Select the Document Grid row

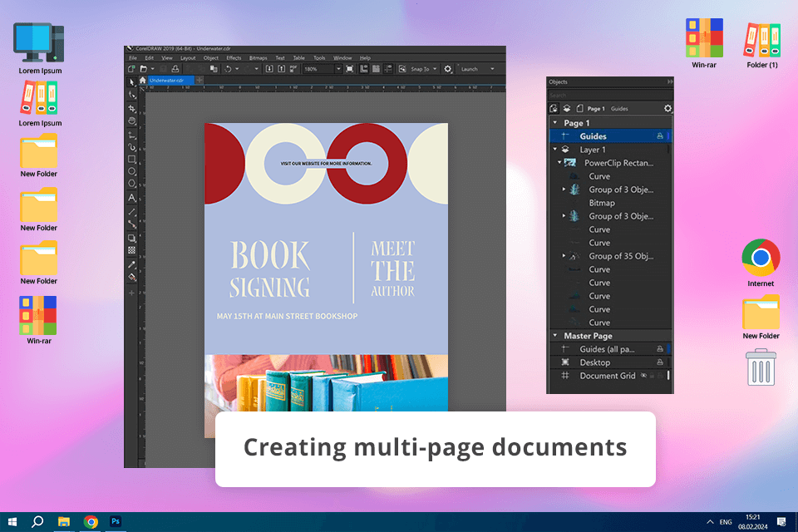click(610, 376)
